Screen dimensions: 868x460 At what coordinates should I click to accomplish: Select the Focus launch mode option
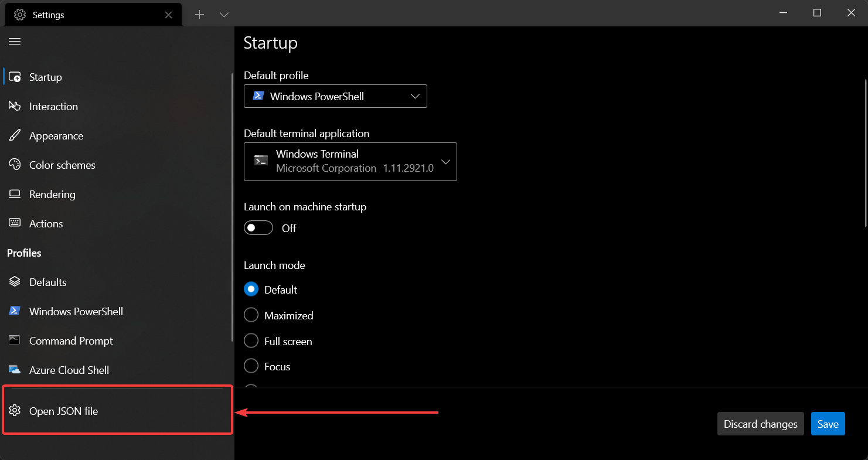pyautogui.click(x=251, y=366)
